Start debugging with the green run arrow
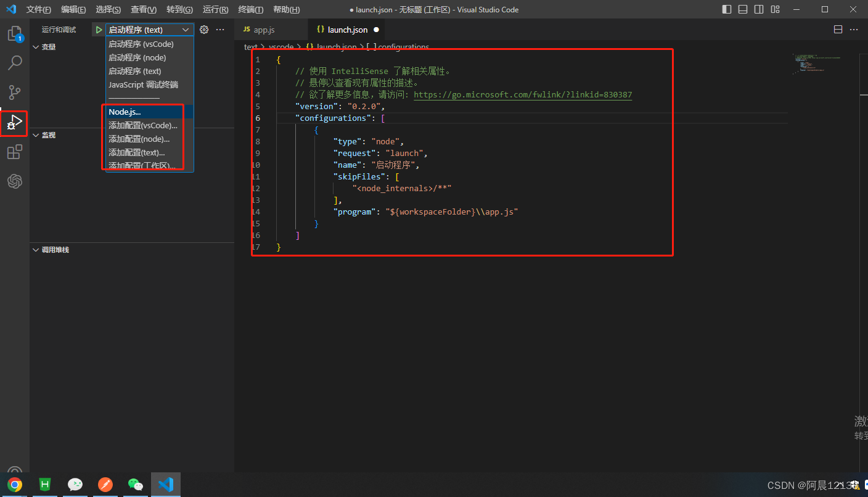The height and width of the screenshot is (497, 868). coord(99,28)
